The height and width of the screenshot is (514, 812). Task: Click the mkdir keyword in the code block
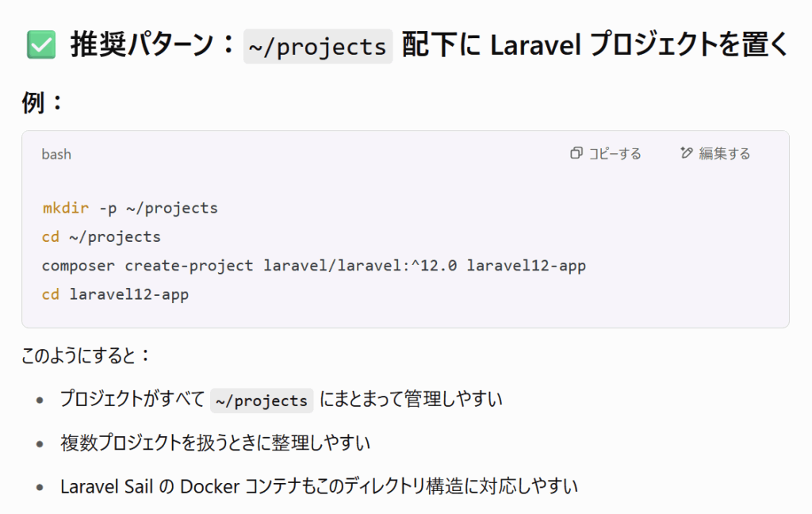65,208
